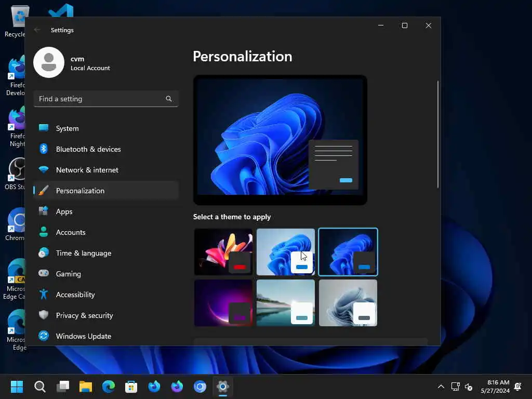Open the Apps settings category

tap(106, 211)
